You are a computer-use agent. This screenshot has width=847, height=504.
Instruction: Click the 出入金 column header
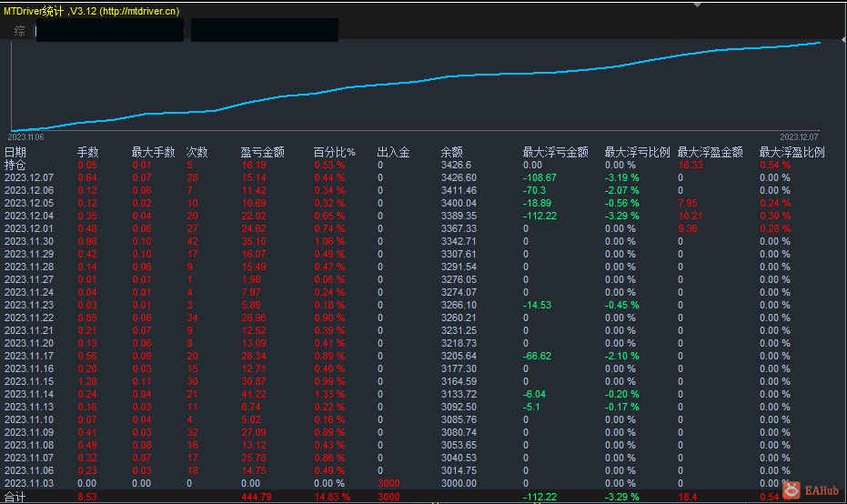pyautogui.click(x=393, y=152)
